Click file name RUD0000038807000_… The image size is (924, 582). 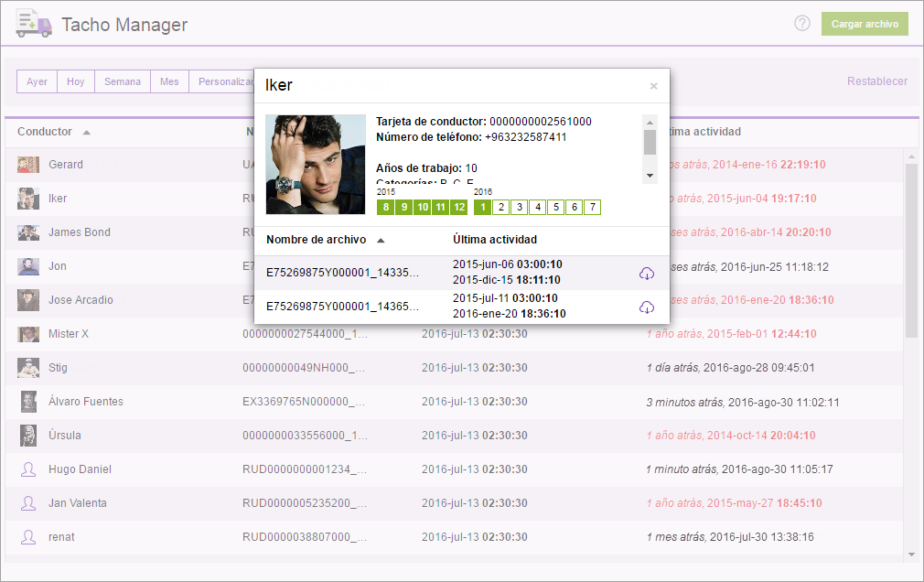(x=305, y=537)
